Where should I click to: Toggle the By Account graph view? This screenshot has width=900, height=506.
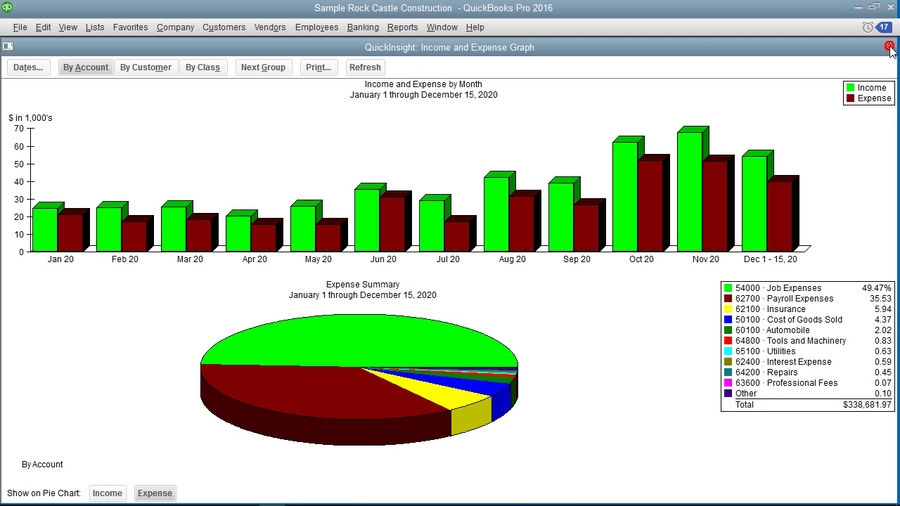coord(85,68)
